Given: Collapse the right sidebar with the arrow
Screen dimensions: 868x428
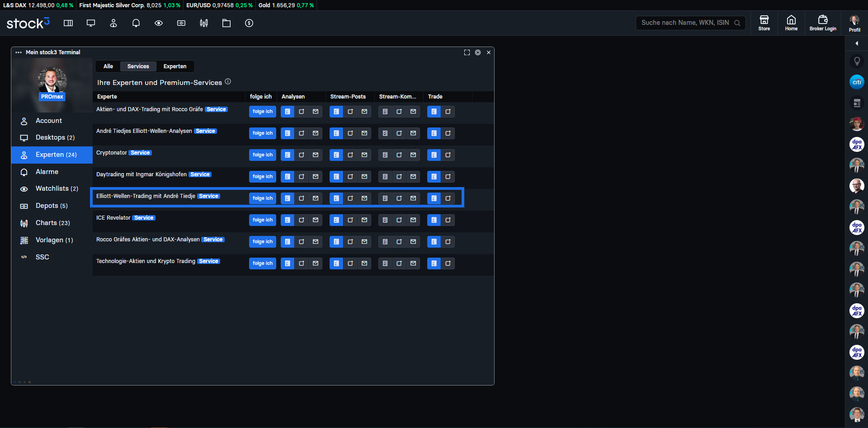Looking at the screenshot, I should [857, 43].
